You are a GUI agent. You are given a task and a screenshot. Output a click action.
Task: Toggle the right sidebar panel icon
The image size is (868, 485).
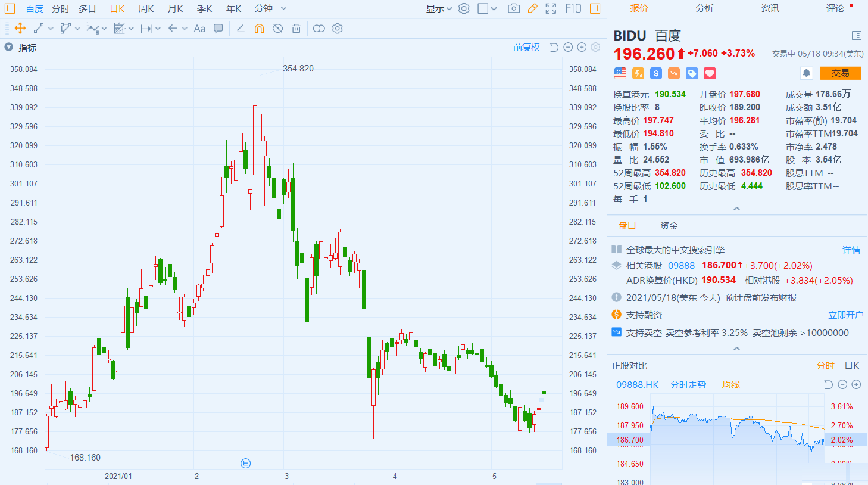(595, 8)
